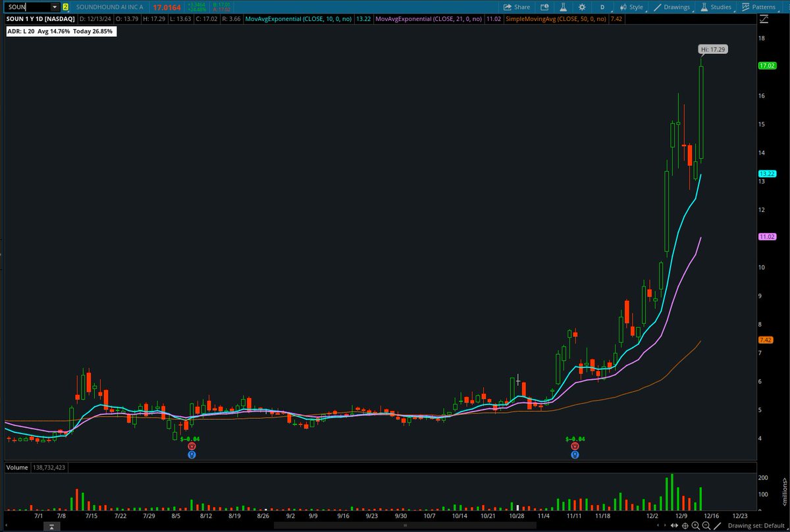Open the quick chart camera icon
Image resolution: width=790 pixels, height=532 pixels.
544,7
